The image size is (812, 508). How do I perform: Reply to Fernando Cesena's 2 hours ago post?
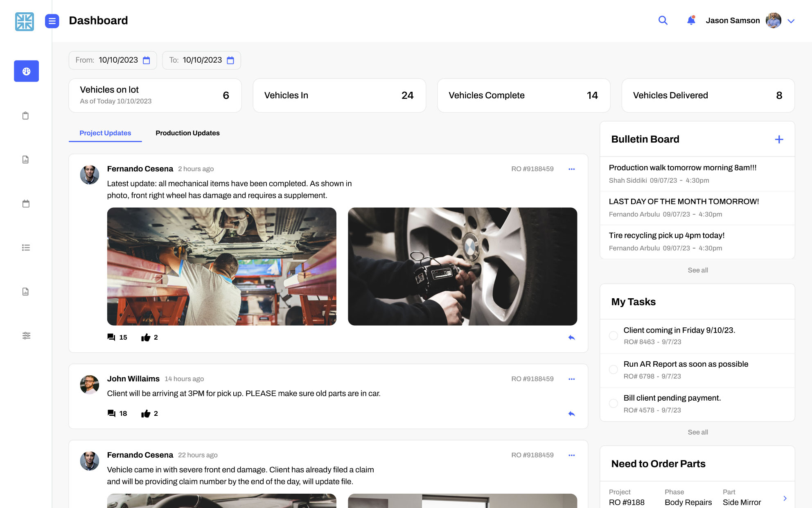pos(571,338)
